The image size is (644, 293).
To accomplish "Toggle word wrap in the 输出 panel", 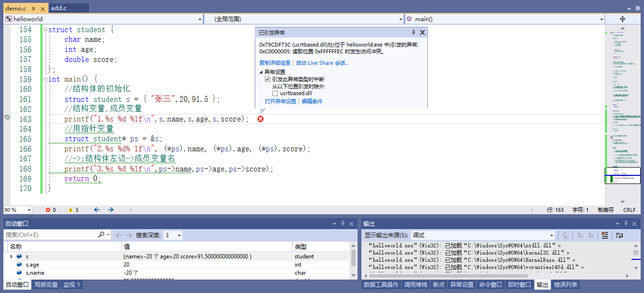I will tap(619, 235).
